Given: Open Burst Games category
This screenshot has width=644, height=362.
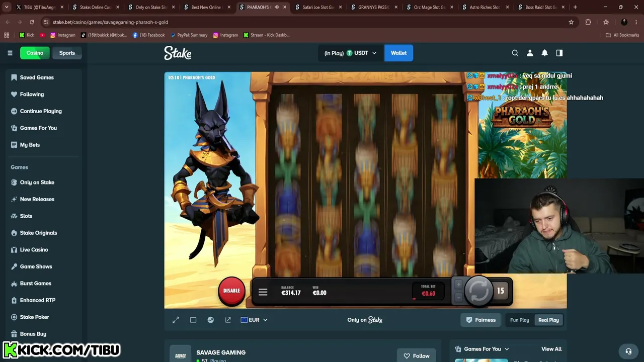Looking at the screenshot, I should (36, 284).
